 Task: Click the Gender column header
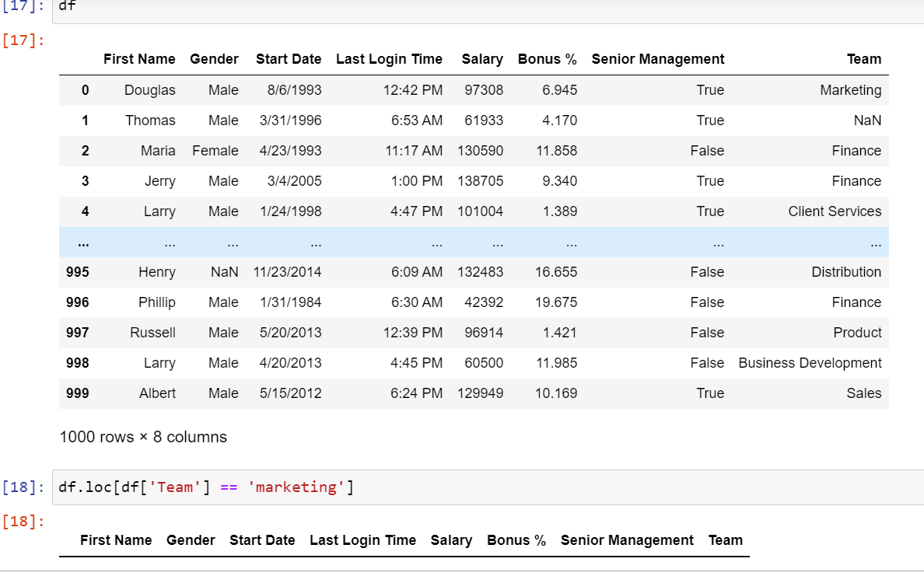coord(214,58)
